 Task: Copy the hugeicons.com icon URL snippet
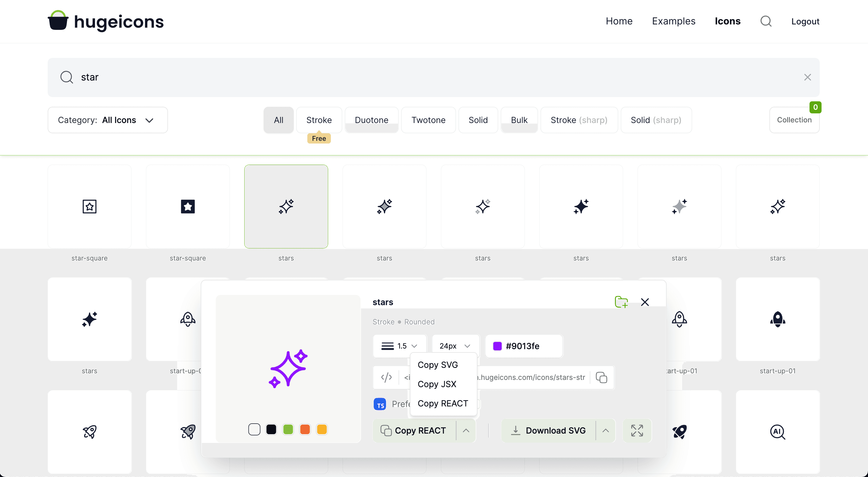(601, 377)
